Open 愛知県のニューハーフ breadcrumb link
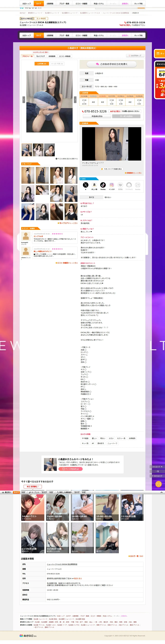This screenshot has height=644, width=165. pyautogui.click(x=35, y=13)
